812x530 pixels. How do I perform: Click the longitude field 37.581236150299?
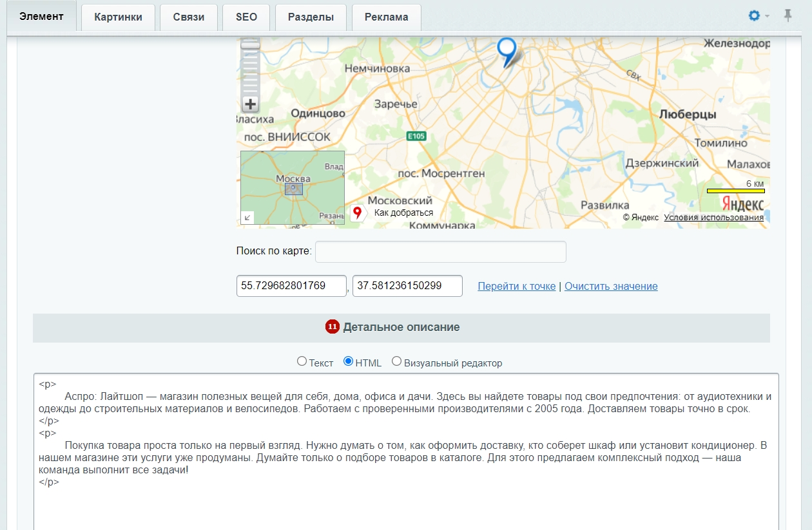point(407,286)
